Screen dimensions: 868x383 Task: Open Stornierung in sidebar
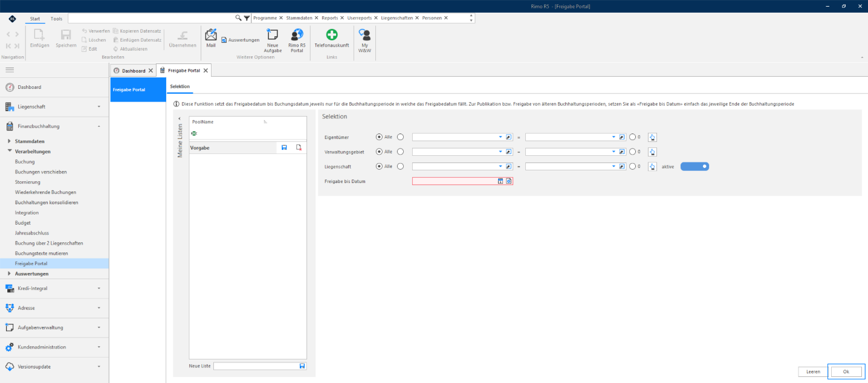pyautogui.click(x=28, y=182)
